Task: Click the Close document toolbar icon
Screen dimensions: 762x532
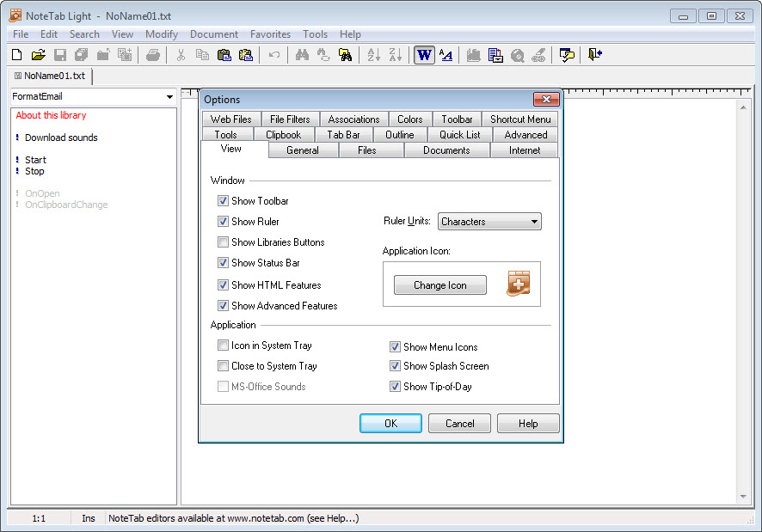Action: [x=103, y=55]
